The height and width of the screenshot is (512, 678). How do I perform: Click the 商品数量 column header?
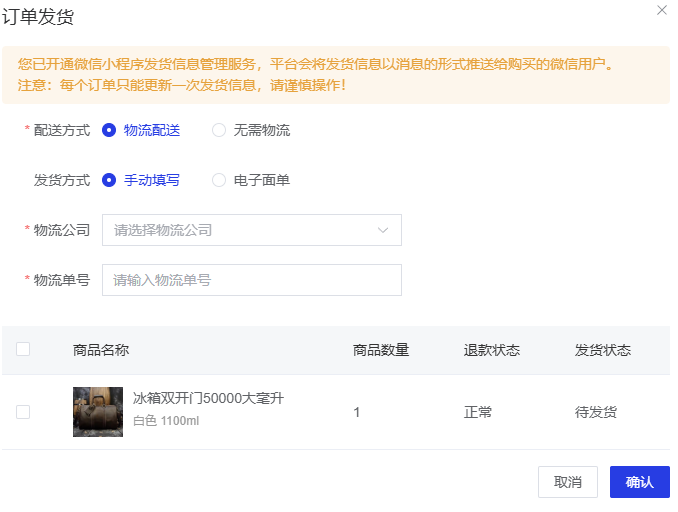point(381,350)
